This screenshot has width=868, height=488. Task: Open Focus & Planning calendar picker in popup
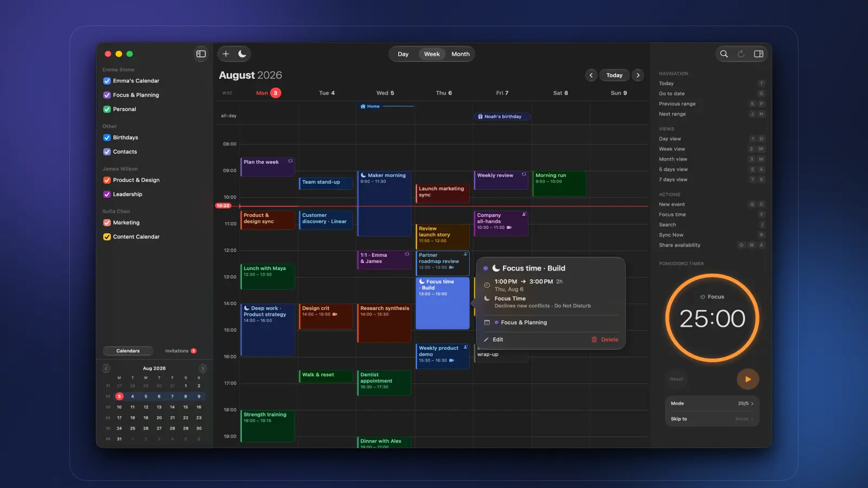point(551,323)
